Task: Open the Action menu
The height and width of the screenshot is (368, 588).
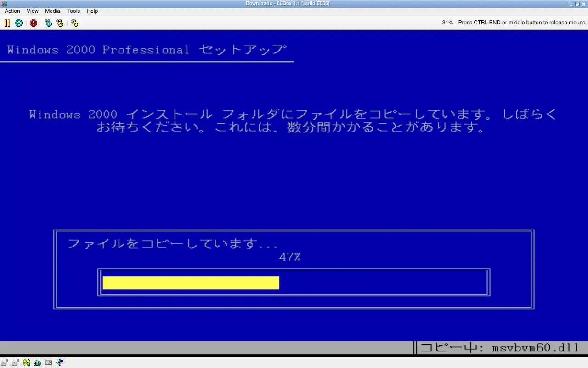Action: tap(12, 11)
